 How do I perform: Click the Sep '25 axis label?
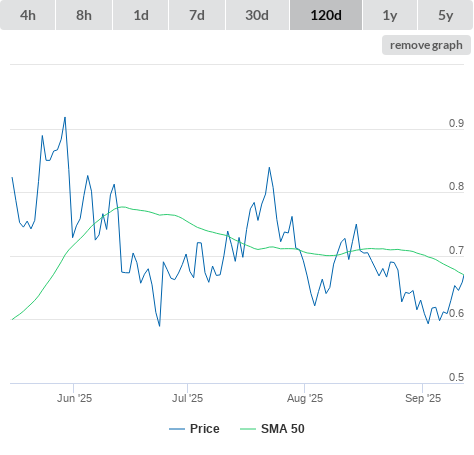[423, 398]
